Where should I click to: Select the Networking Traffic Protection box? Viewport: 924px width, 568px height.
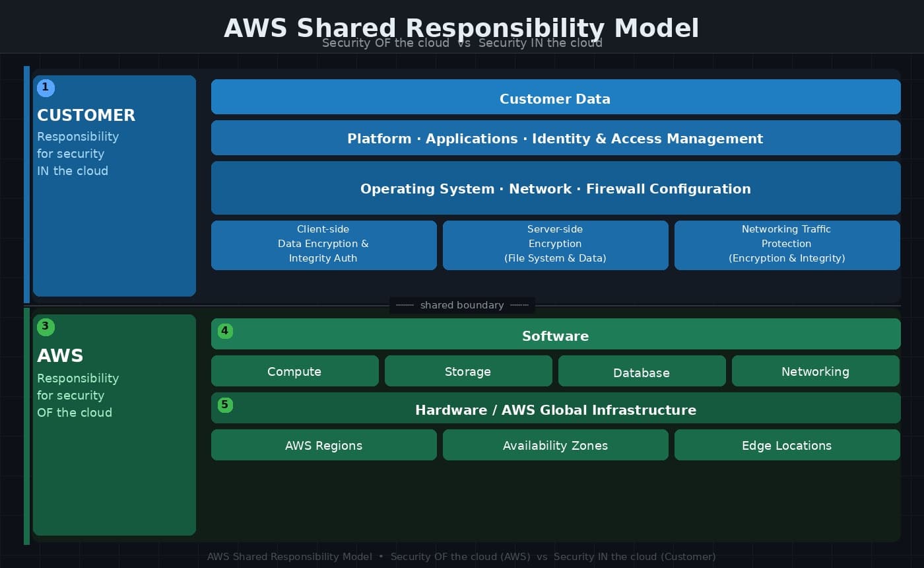[787, 245]
